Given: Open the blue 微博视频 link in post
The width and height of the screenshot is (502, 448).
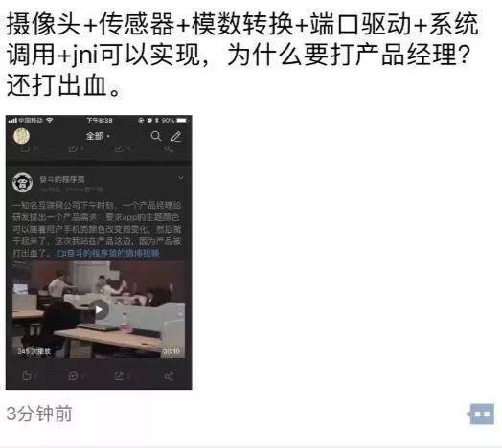Looking at the screenshot, I should coord(108,253).
